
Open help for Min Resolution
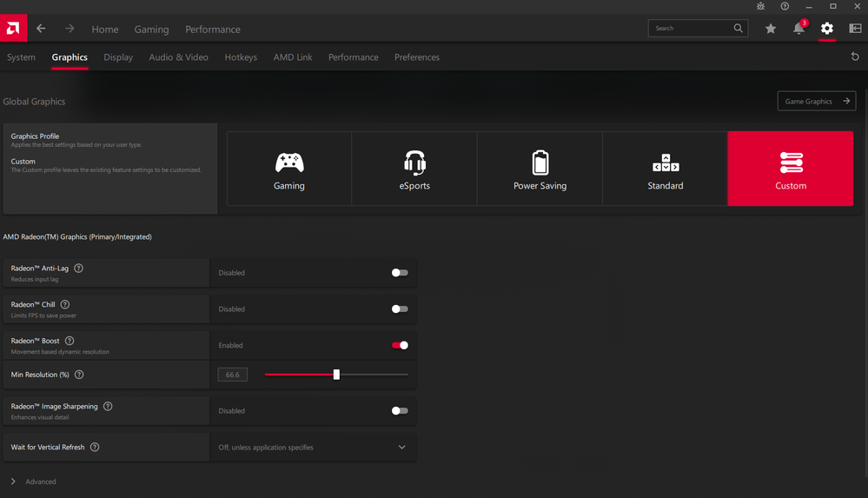79,375
